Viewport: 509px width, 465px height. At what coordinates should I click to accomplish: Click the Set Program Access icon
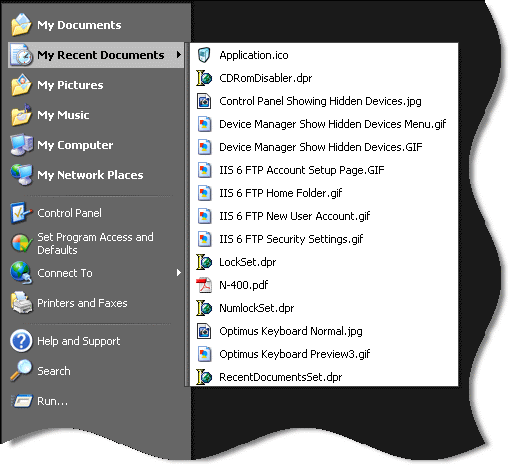(21, 243)
